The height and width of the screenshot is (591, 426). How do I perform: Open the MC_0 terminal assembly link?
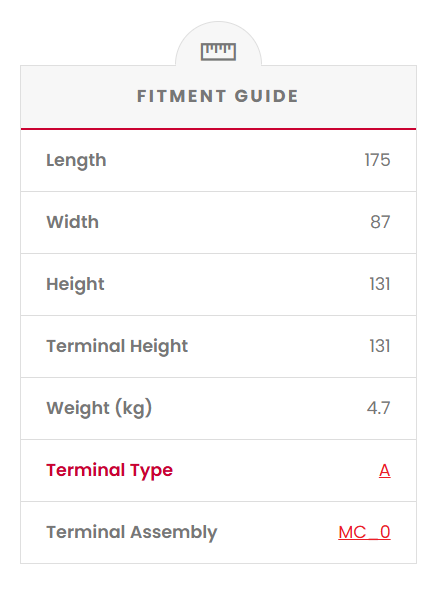click(x=364, y=532)
